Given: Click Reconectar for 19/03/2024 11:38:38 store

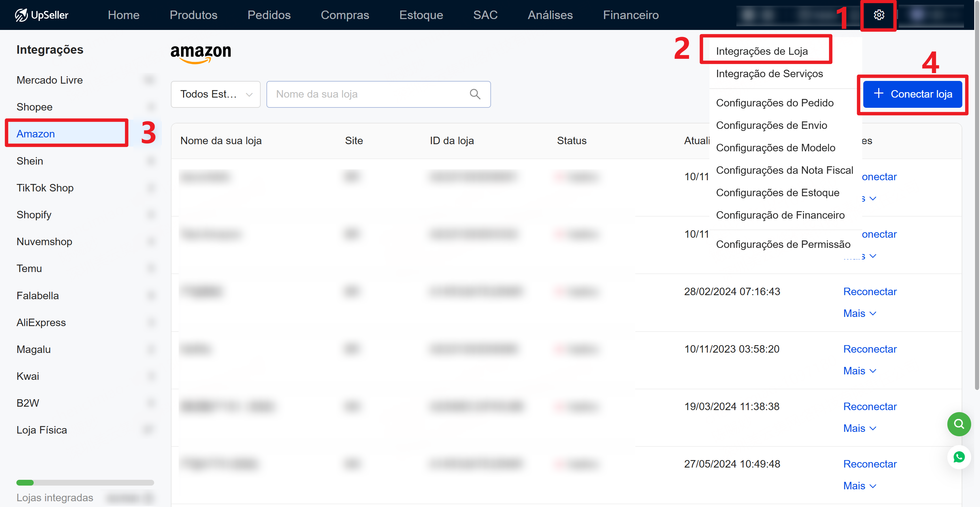Looking at the screenshot, I should 870,406.
